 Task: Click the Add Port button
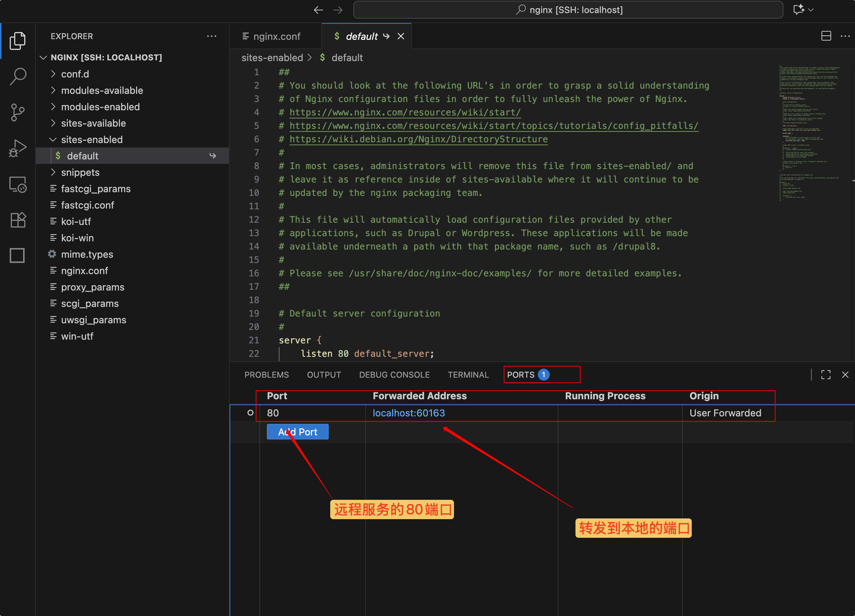coord(297,431)
